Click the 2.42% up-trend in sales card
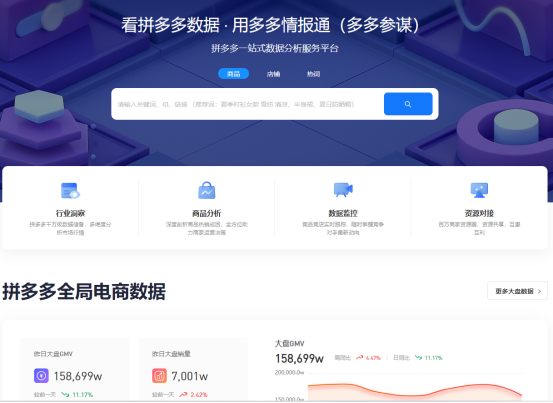This screenshot has height=403, width=553. (x=194, y=395)
